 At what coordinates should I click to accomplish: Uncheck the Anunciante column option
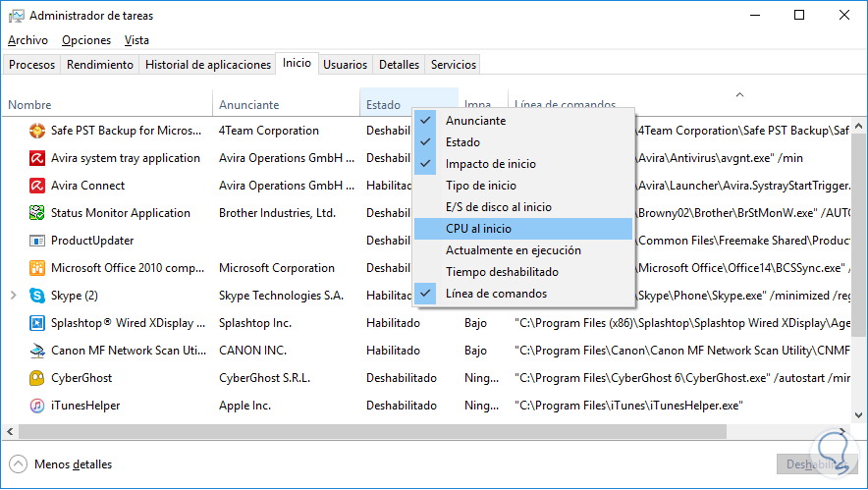pyautogui.click(x=475, y=121)
